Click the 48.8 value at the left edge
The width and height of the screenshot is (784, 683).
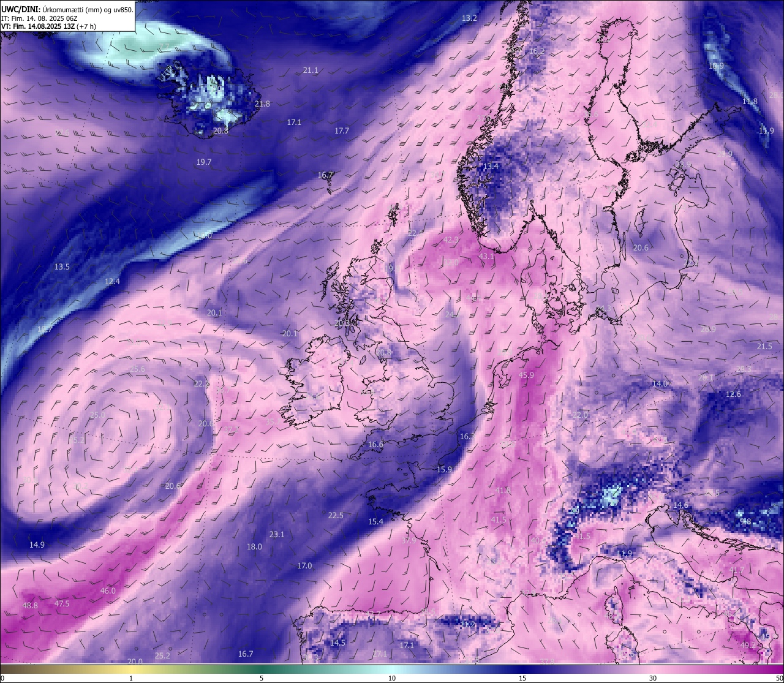click(29, 606)
